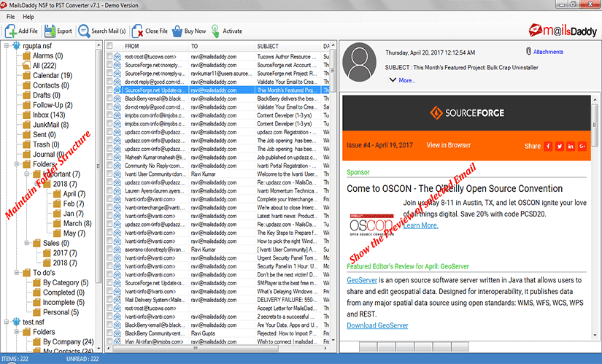The width and height of the screenshot is (602, 364).
Task: Collapse the Folders node under rgupta.nsf
Action: click(x=17, y=164)
